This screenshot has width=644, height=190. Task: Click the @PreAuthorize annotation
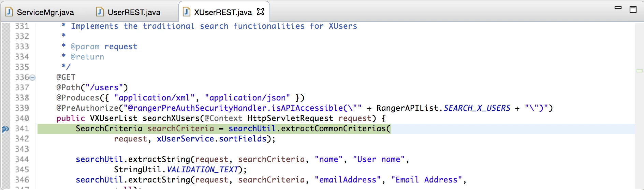pos(87,108)
